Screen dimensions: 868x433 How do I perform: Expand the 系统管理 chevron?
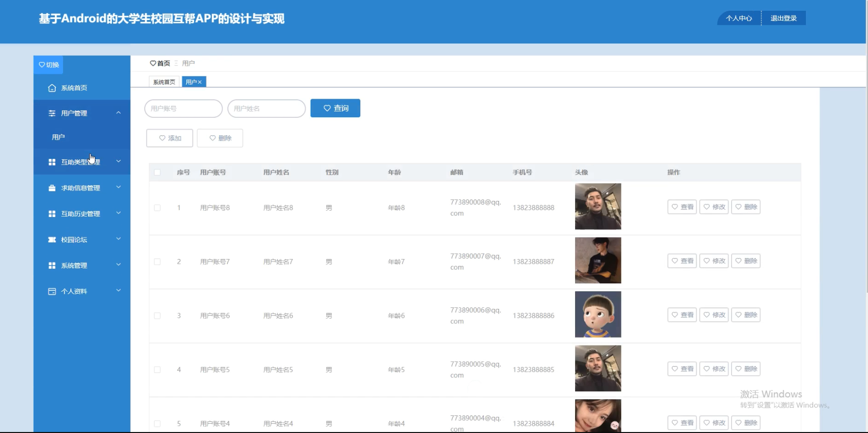point(118,264)
